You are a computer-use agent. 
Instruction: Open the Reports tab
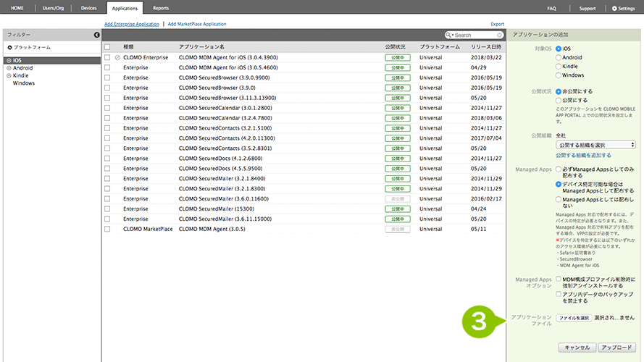click(x=161, y=8)
